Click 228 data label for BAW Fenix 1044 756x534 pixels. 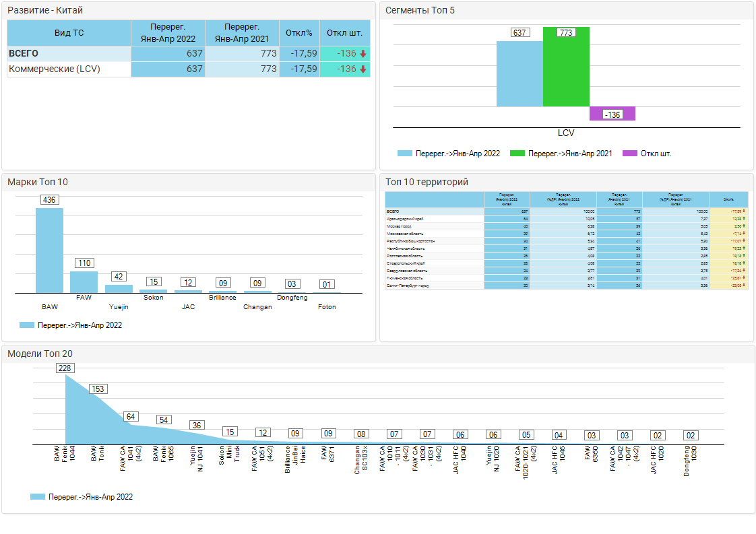click(x=65, y=368)
